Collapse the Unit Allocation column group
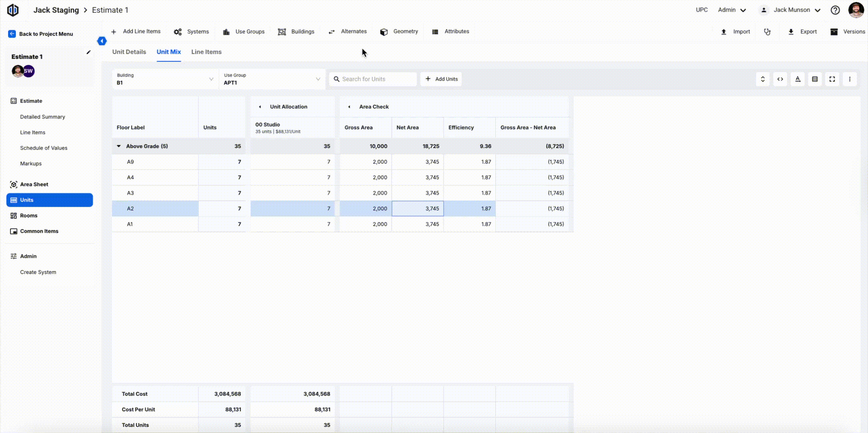Screen dimensions: 868x433 click(x=260, y=107)
